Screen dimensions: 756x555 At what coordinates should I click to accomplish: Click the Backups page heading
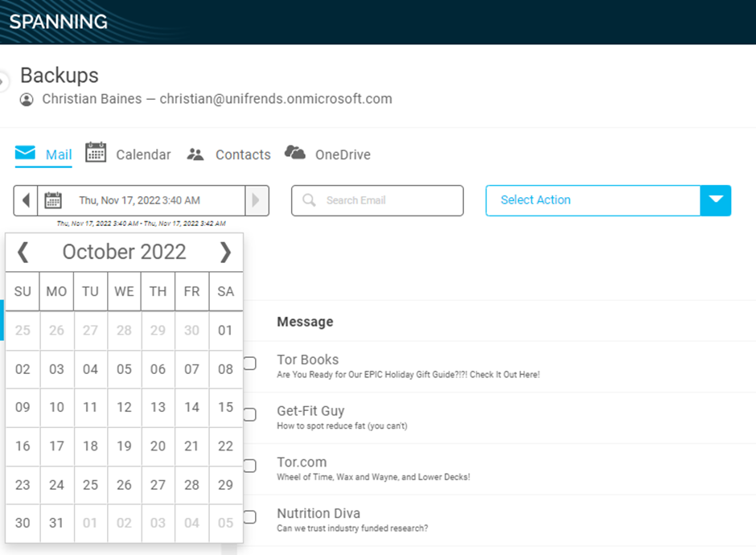[x=60, y=76]
